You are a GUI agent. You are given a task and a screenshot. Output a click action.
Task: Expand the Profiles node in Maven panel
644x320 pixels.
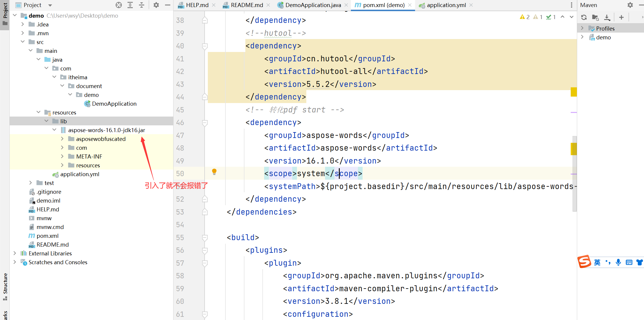point(582,28)
